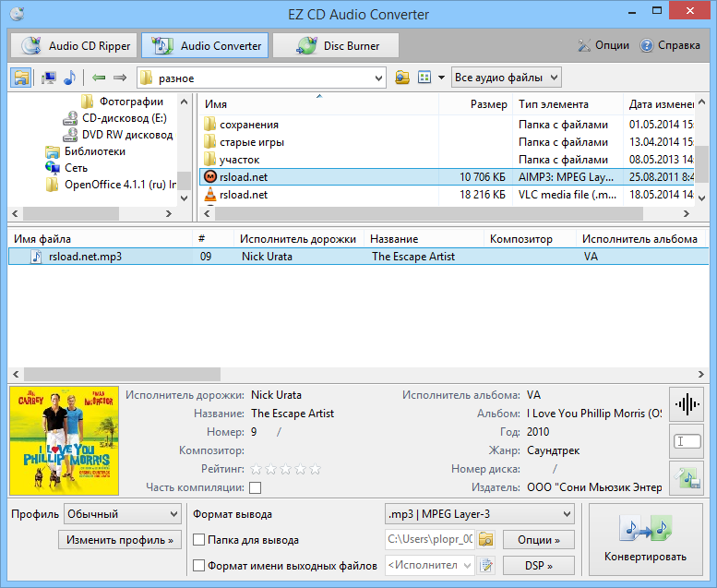Click Название column header in track list
Image resolution: width=717 pixels, height=588 pixels.
[x=423, y=239]
